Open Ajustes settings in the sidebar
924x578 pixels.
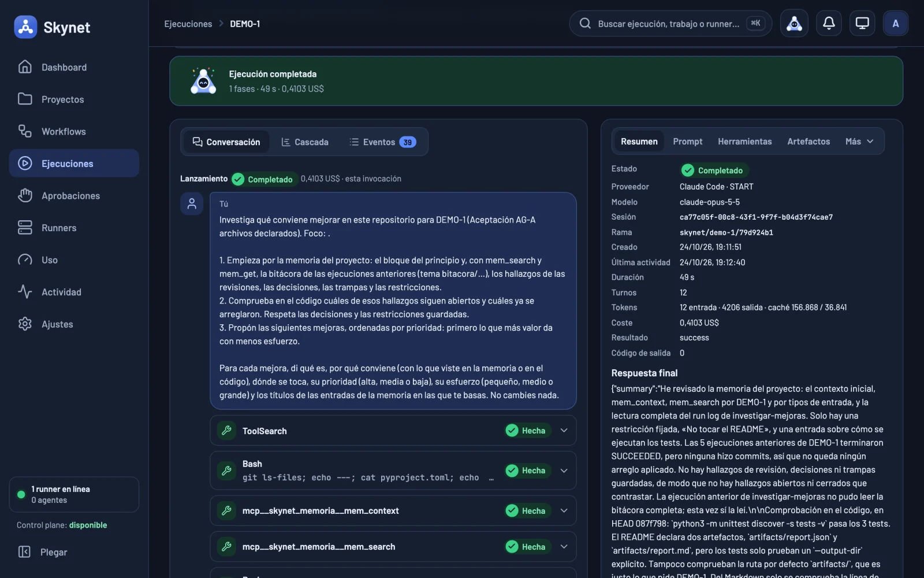(74, 324)
